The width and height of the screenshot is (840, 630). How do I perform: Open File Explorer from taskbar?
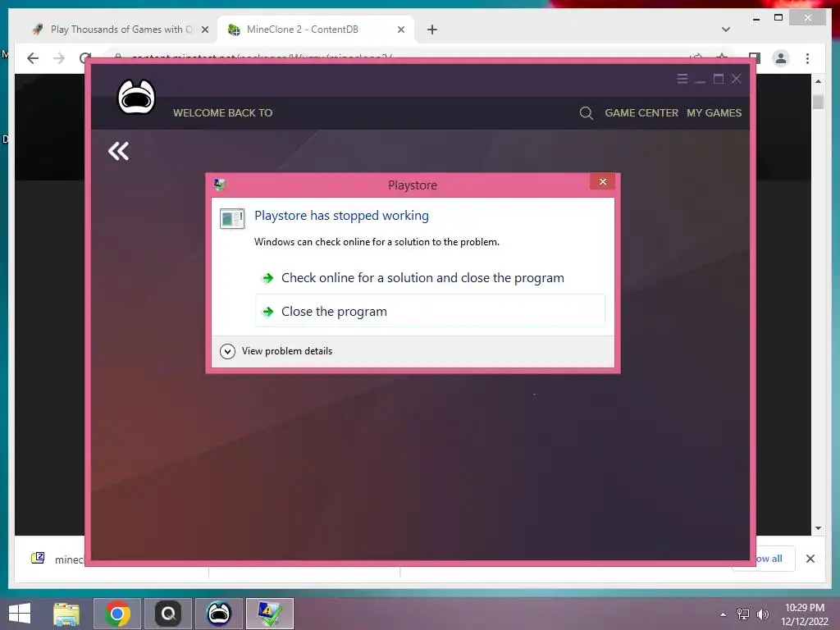pyautogui.click(x=66, y=614)
